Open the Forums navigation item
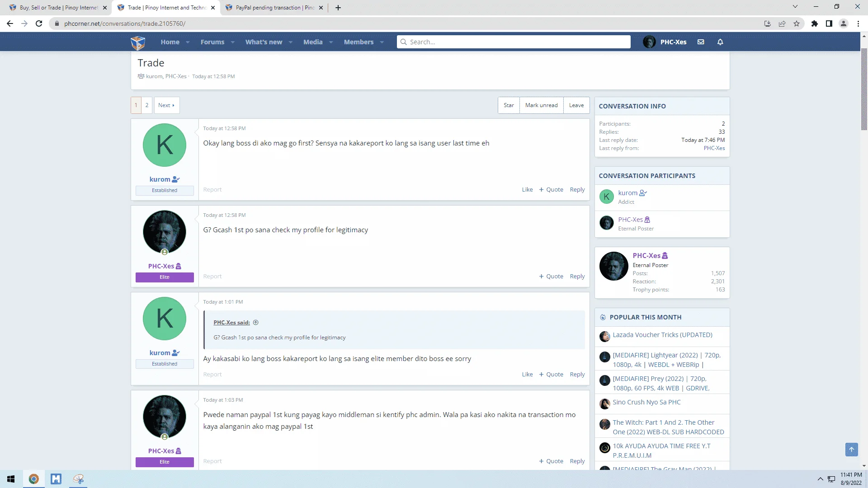 [x=212, y=42]
